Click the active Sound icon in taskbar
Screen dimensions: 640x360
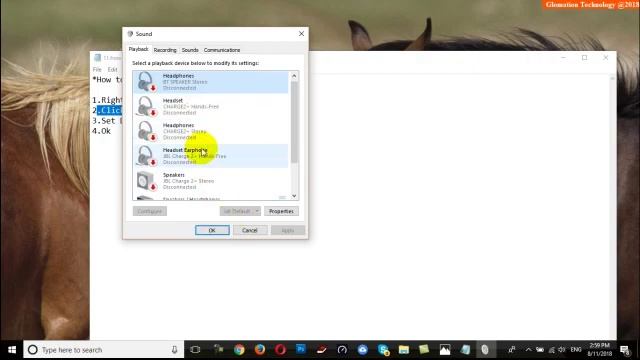point(485,350)
